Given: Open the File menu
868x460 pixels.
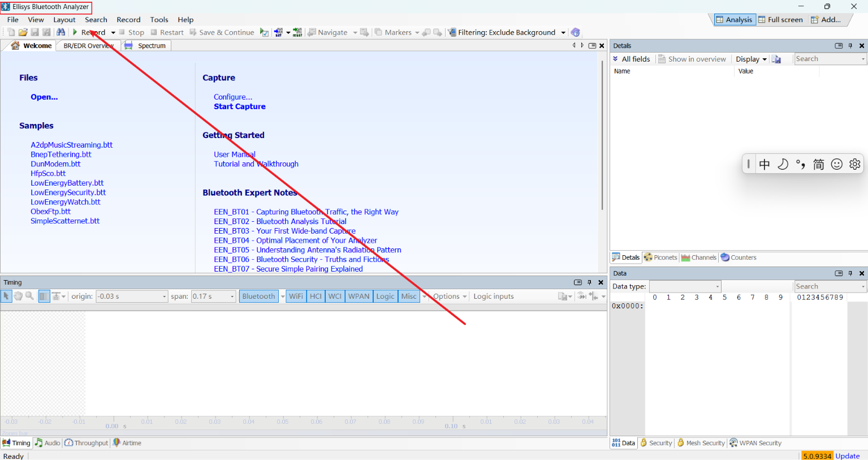Looking at the screenshot, I should click(13, 19).
